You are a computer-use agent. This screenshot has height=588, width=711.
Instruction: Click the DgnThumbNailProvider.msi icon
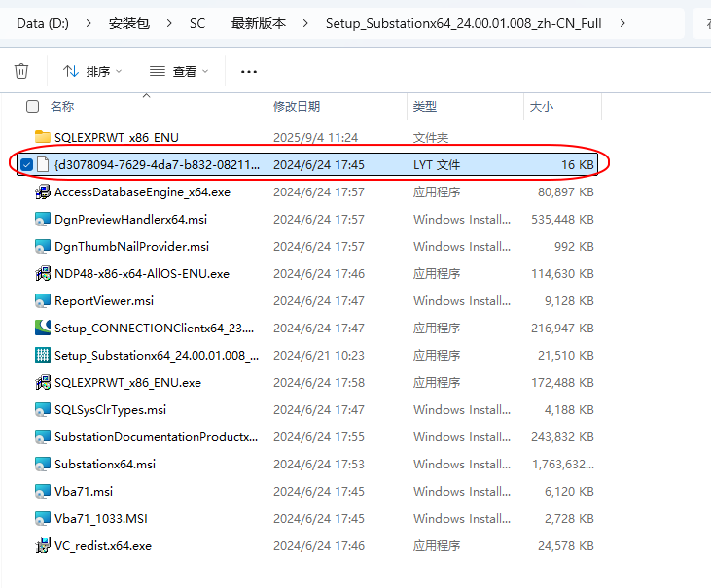coord(43,247)
